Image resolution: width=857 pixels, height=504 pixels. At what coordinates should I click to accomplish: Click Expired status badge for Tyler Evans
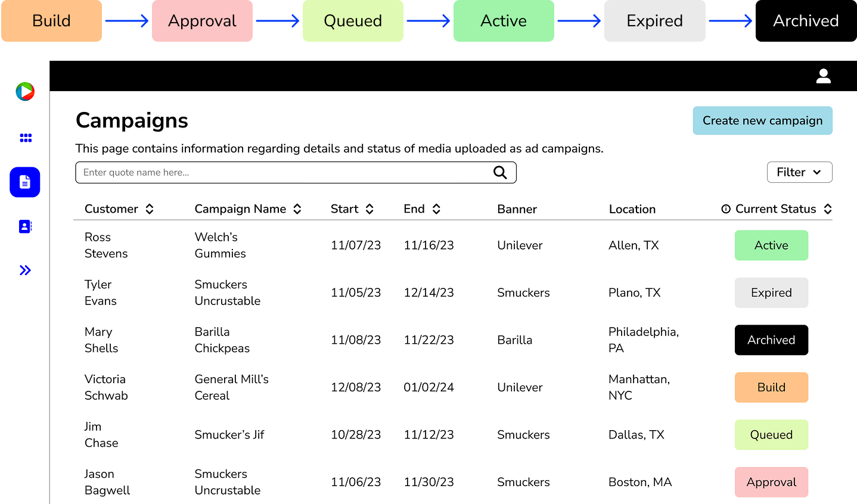click(x=771, y=293)
